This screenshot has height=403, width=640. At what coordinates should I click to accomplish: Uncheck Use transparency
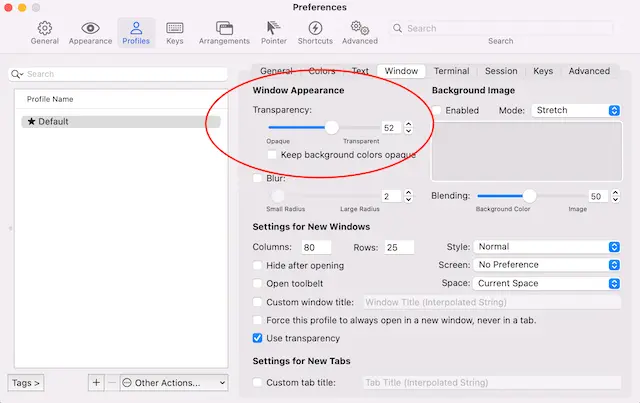[257, 338]
